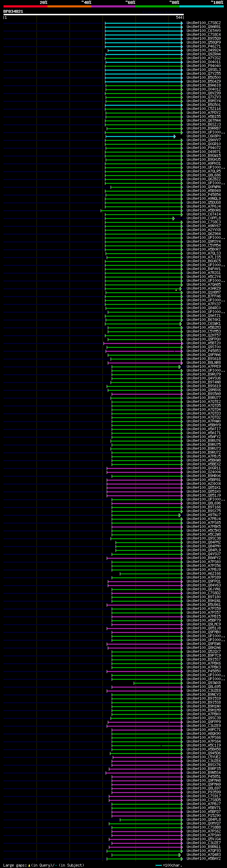Screen dimensions: 227x868
Task: Click label UniRef100_Q9SEL3
Action: 204,70
